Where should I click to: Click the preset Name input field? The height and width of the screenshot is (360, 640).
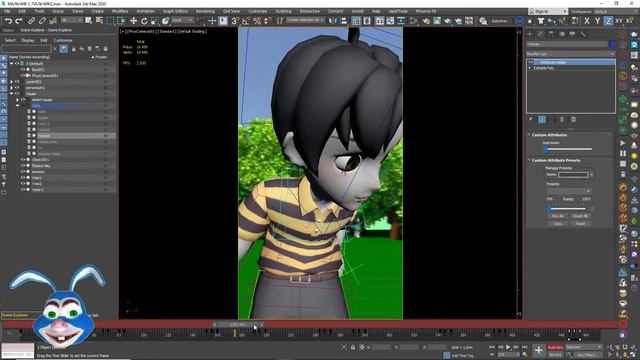[x=573, y=175]
